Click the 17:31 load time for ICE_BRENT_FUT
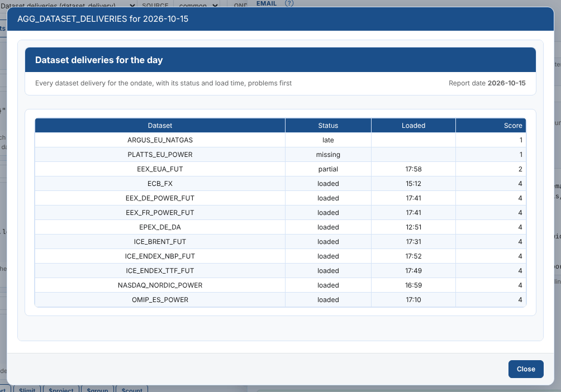This screenshot has width=561, height=392. point(413,242)
